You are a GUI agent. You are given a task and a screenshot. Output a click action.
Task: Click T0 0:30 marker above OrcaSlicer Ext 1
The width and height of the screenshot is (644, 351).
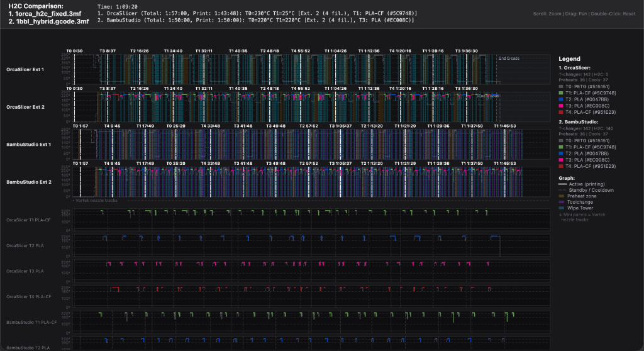pyautogui.click(x=74, y=51)
